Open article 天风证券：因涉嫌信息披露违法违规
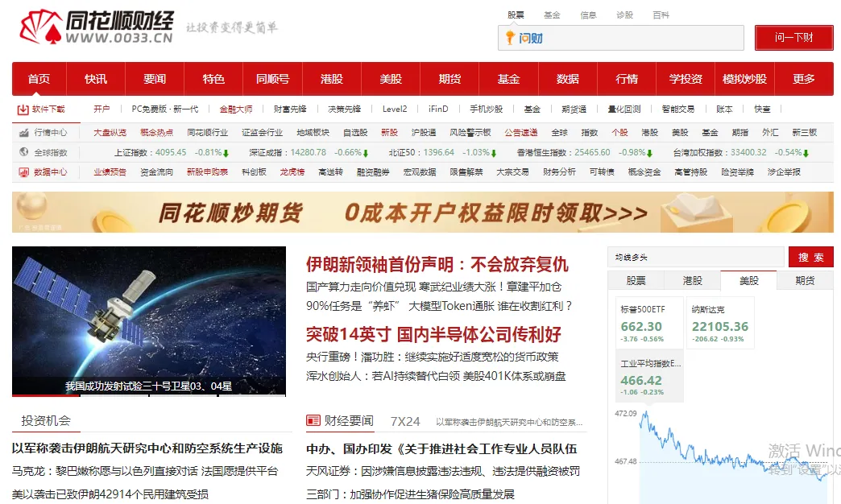The image size is (841, 504). [x=443, y=471]
